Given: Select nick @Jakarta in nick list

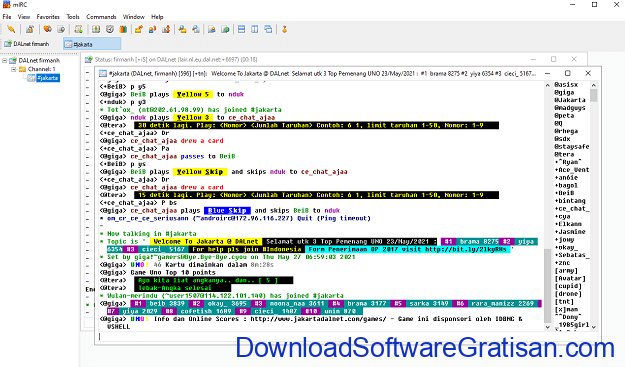Looking at the screenshot, I should coord(570,100).
